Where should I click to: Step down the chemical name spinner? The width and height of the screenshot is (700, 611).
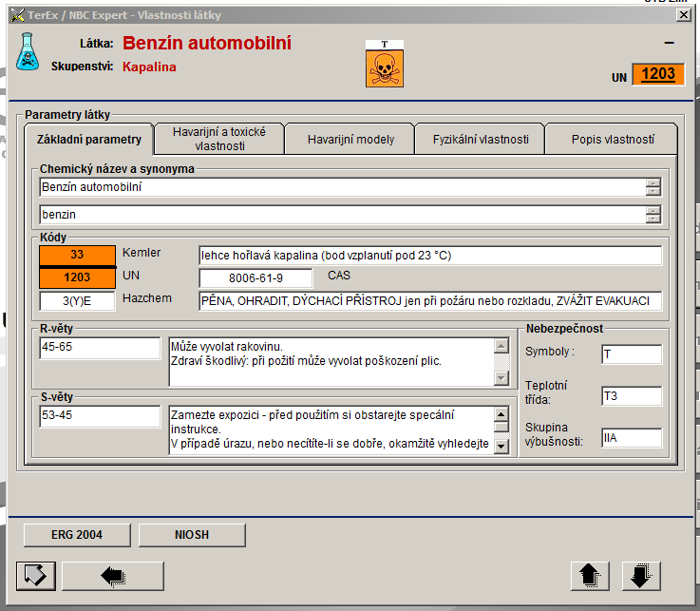coord(653,192)
